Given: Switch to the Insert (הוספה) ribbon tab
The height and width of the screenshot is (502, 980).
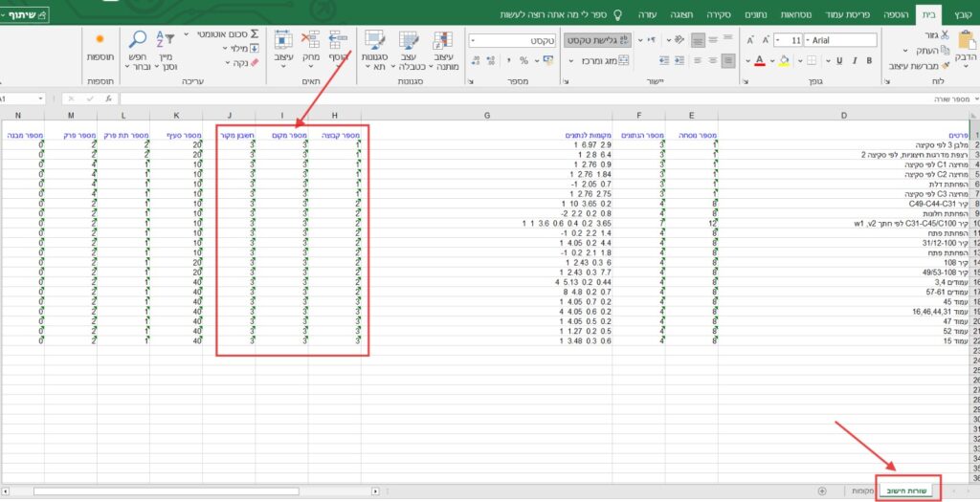Looking at the screenshot, I should pos(897,14).
